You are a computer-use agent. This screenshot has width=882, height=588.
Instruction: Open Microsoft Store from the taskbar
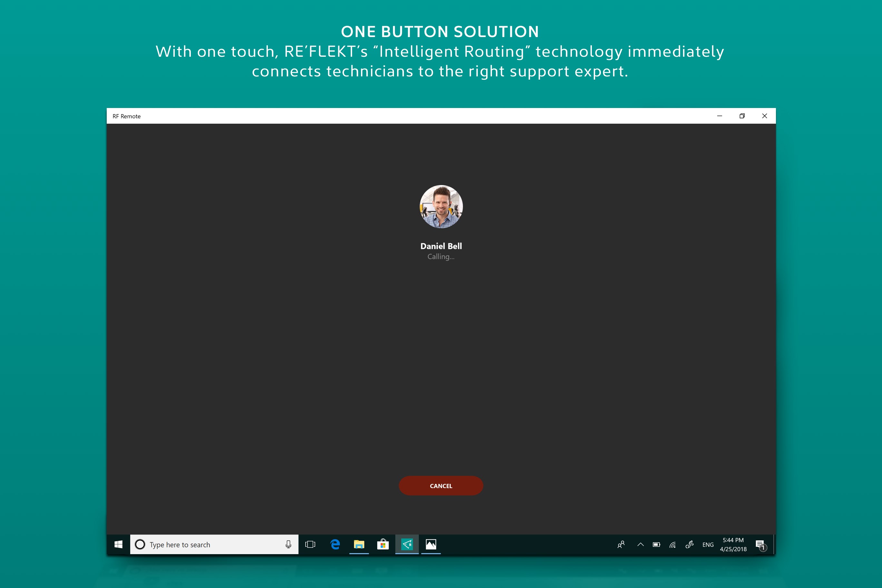(x=383, y=544)
